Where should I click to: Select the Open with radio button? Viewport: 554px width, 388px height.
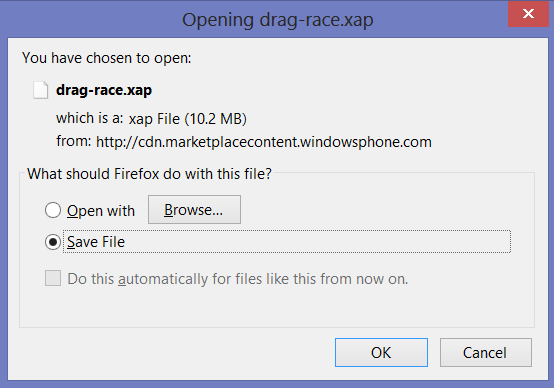pyautogui.click(x=53, y=210)
